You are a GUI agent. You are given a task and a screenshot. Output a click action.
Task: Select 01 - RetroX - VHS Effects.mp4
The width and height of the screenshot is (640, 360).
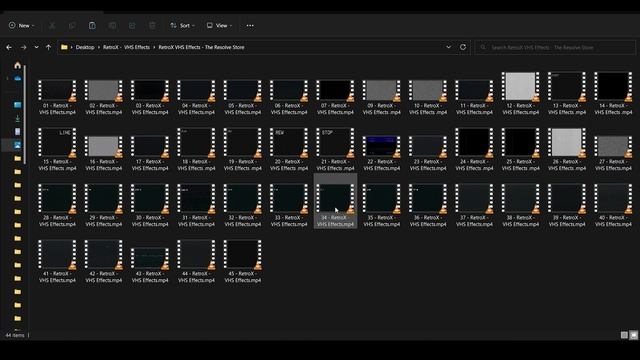57,97
